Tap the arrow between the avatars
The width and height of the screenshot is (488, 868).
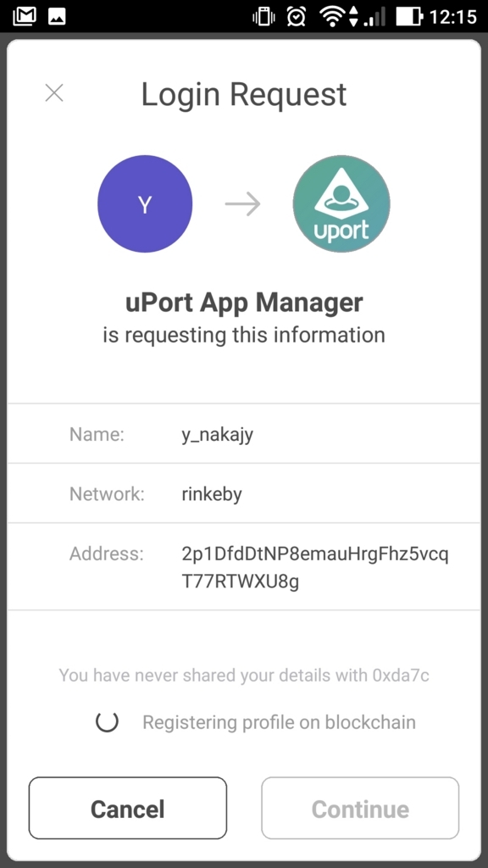click(x=243, y=203)
